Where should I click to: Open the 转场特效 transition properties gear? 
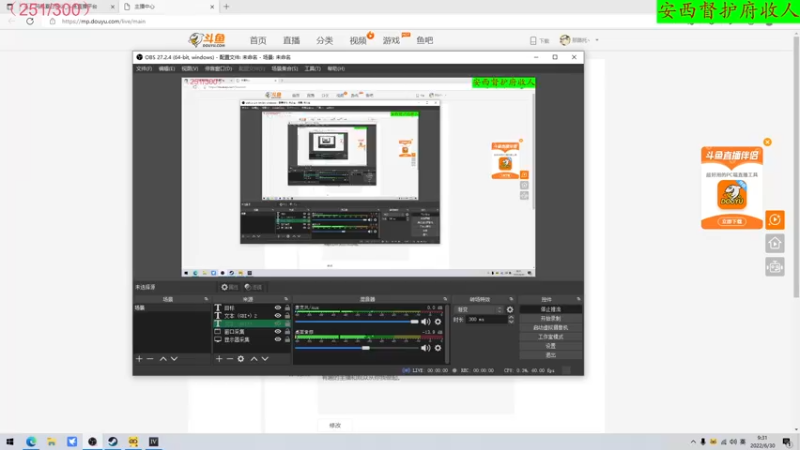[x=510, y=310]
